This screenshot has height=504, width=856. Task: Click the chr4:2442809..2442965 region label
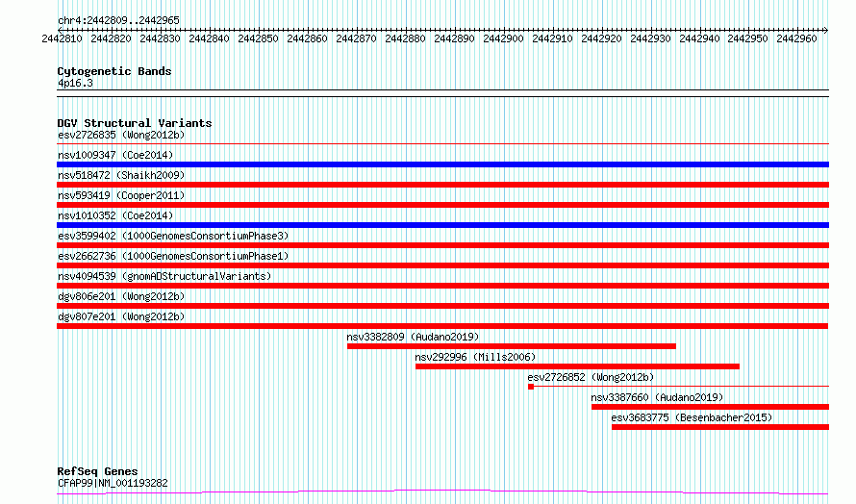click(118, 20)
